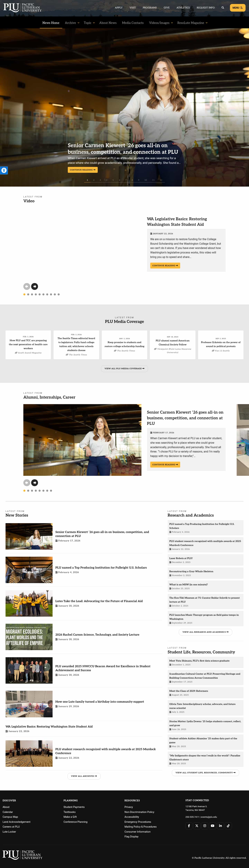The height and width of the screenshot is (868, 249).
Task: Open the yellow MENU button
Action: 238,7
